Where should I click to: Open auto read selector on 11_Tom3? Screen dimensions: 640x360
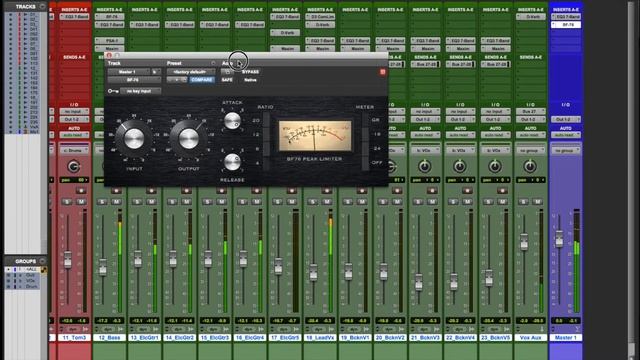click(x=74, y=135)
